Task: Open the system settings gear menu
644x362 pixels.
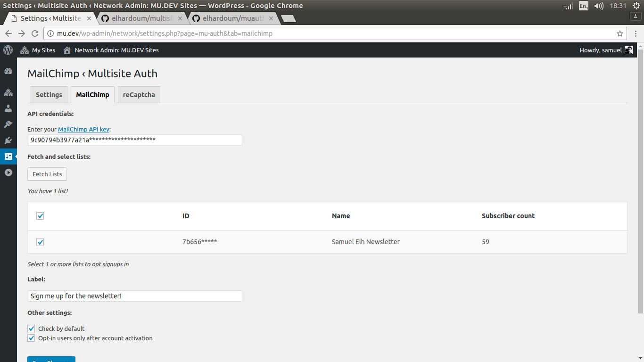Action: click(x=636, y=6)
